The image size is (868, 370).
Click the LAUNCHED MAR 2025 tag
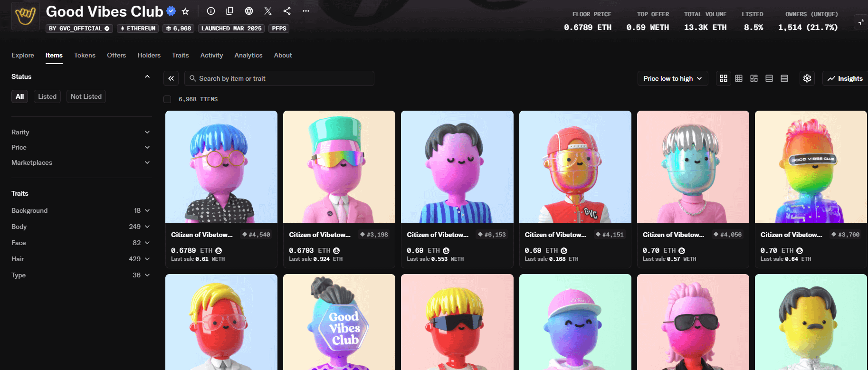231,28
